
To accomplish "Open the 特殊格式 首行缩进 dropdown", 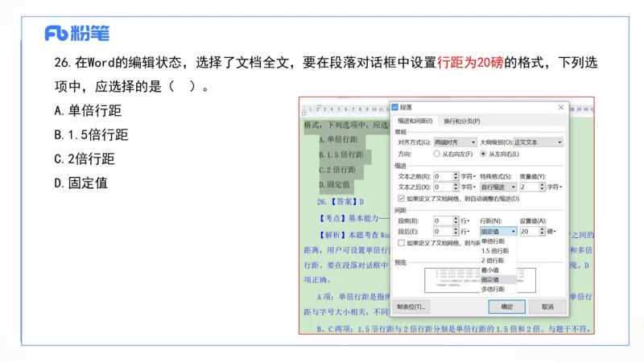I will 498,187.
